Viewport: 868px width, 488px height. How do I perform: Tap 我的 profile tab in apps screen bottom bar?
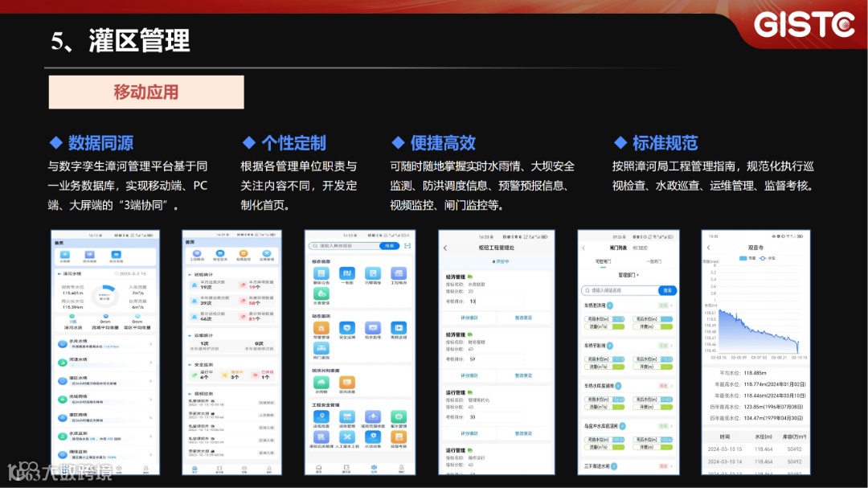point(401,469)
